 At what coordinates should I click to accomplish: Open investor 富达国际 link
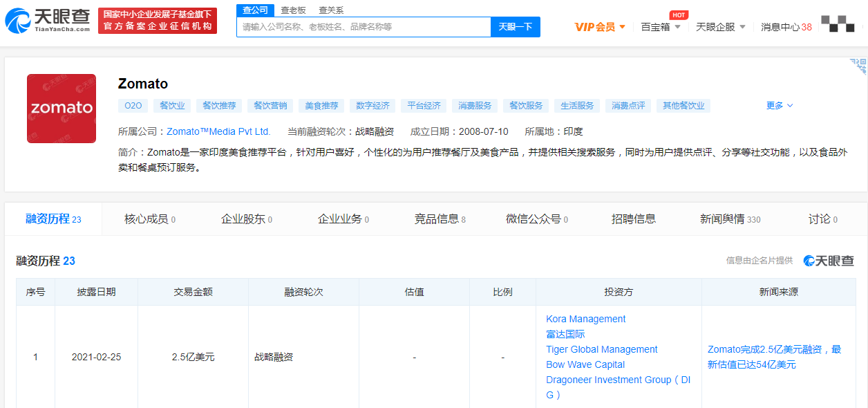565,334
